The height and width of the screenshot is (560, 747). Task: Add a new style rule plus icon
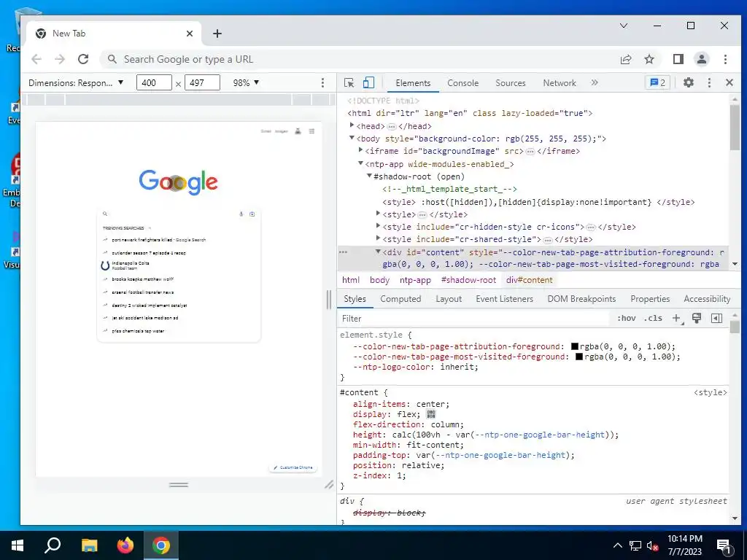(676, 319)
